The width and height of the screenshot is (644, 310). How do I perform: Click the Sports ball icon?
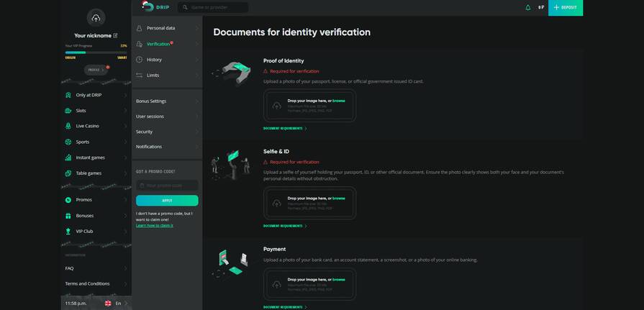[68, 142]
